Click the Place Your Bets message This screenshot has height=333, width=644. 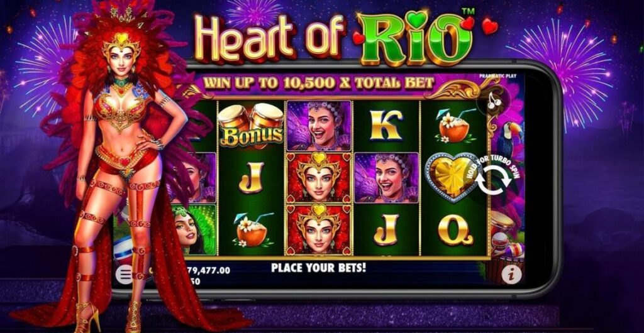318,268
